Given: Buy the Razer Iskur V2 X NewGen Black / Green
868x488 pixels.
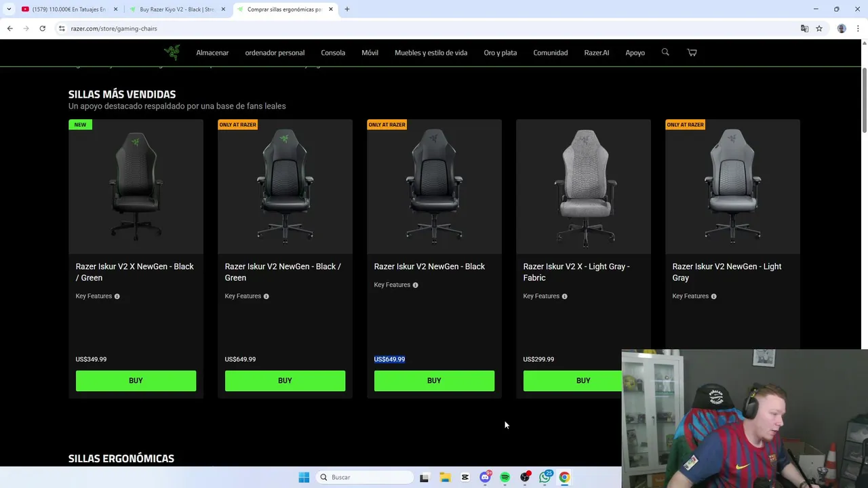Looking at the screenshot, I should point(136,381).
